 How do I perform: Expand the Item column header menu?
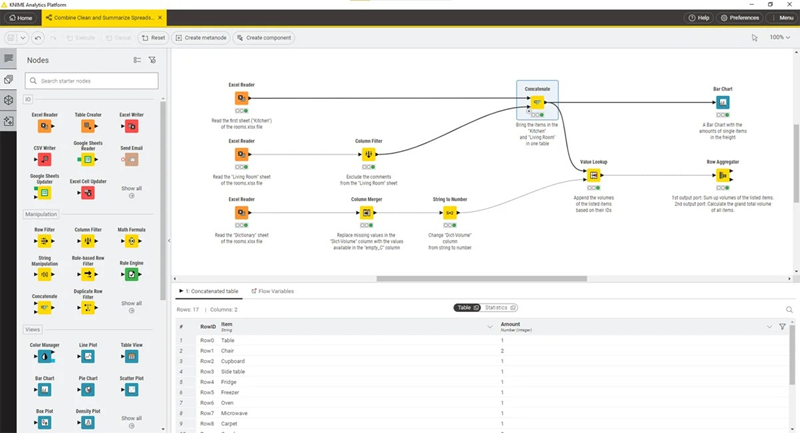tap(490, 327)
